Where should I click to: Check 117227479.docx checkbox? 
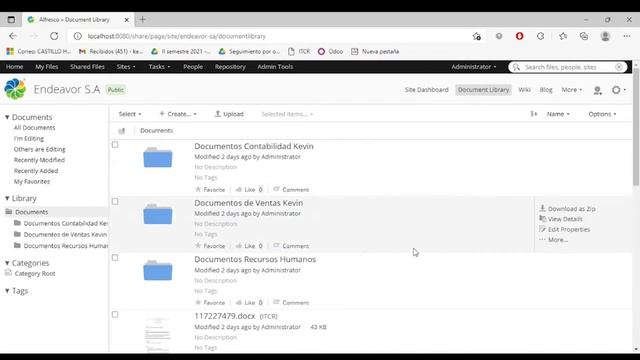[115, 314]
